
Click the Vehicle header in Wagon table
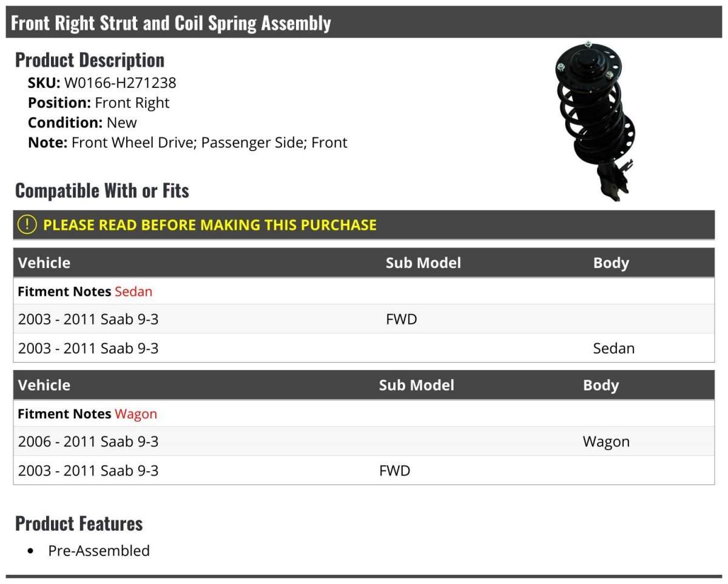pyautogui.click(x=44, y=386)
